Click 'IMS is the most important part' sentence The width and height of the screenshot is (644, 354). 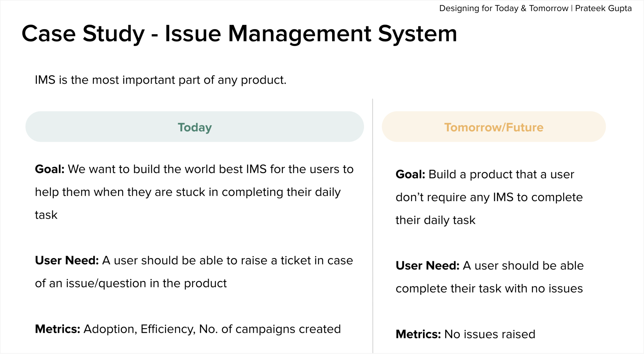161,80
